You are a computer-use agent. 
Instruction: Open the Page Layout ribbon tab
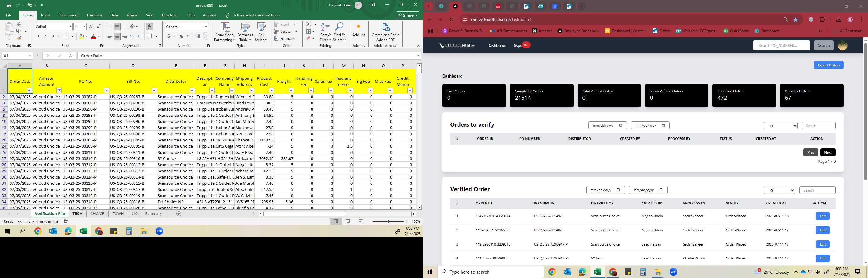68,15
